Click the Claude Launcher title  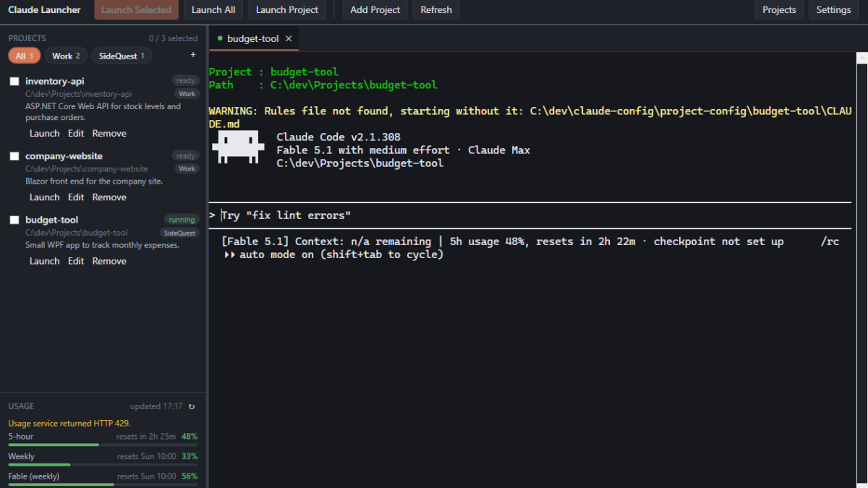44,10
